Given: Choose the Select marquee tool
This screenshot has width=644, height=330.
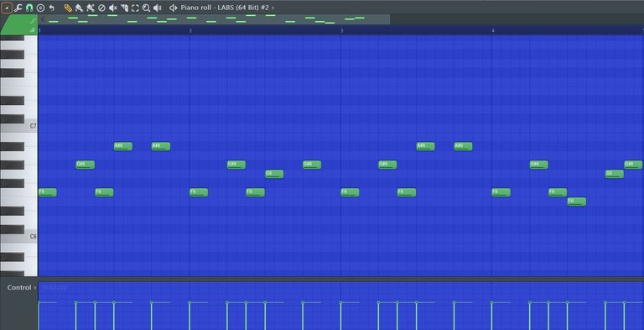Looking at the screenshot, I should pyautogui.click(x=135, y=8).
